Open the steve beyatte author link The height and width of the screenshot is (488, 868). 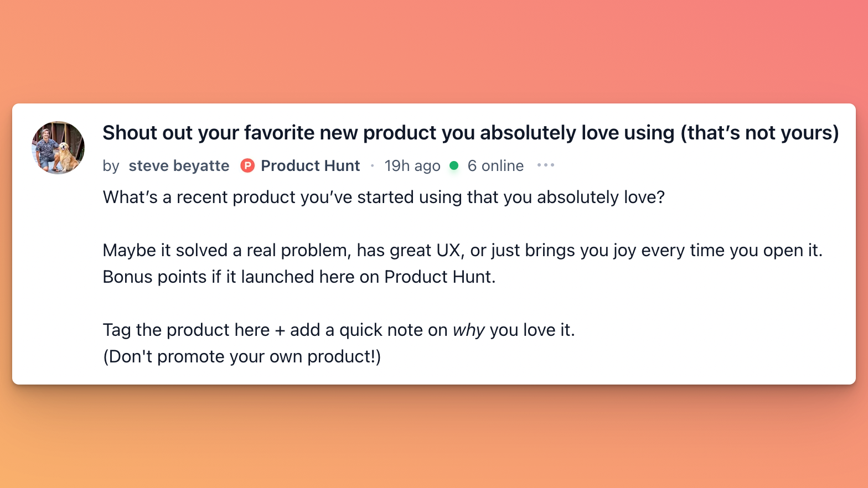[x=179, y=165]
